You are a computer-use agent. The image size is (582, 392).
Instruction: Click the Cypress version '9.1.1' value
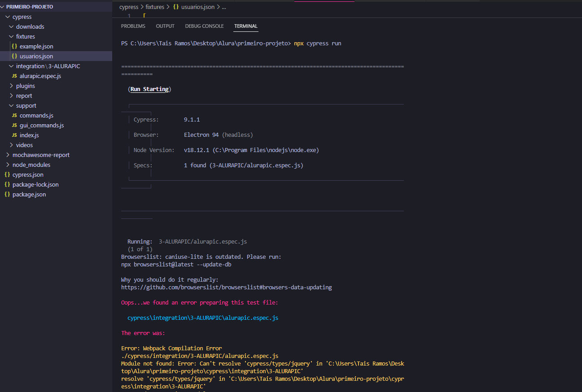192,120
